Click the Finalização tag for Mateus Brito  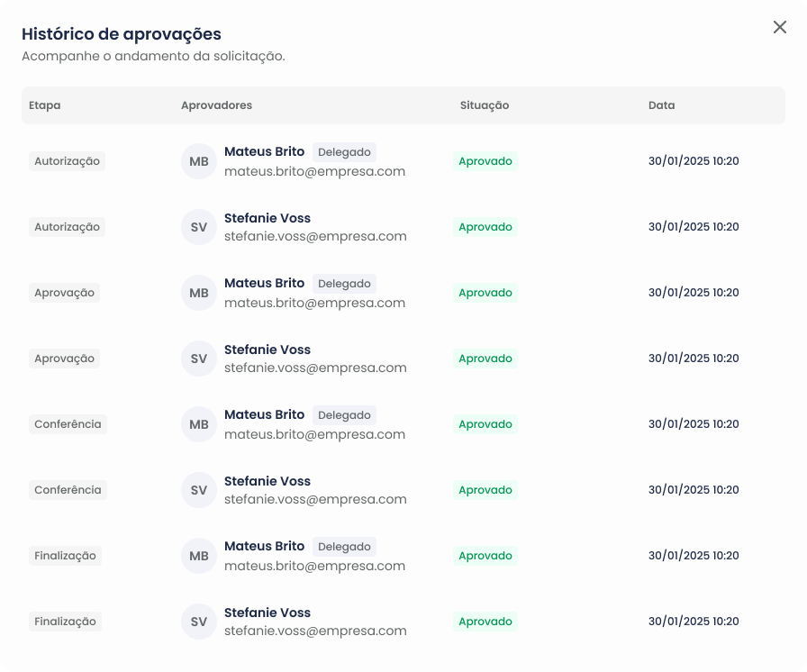[x=66, y=556]
